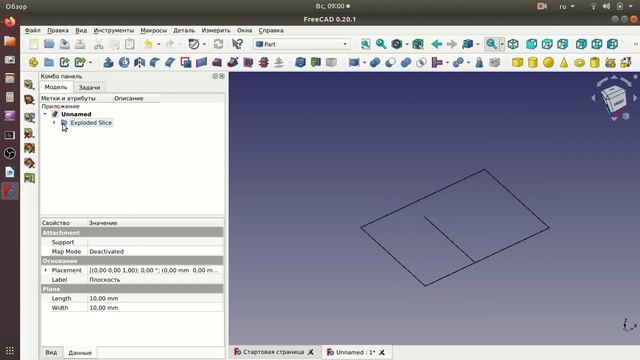Open the draw style dropdown arrow
Screen dimensions: 640x360
407,44
